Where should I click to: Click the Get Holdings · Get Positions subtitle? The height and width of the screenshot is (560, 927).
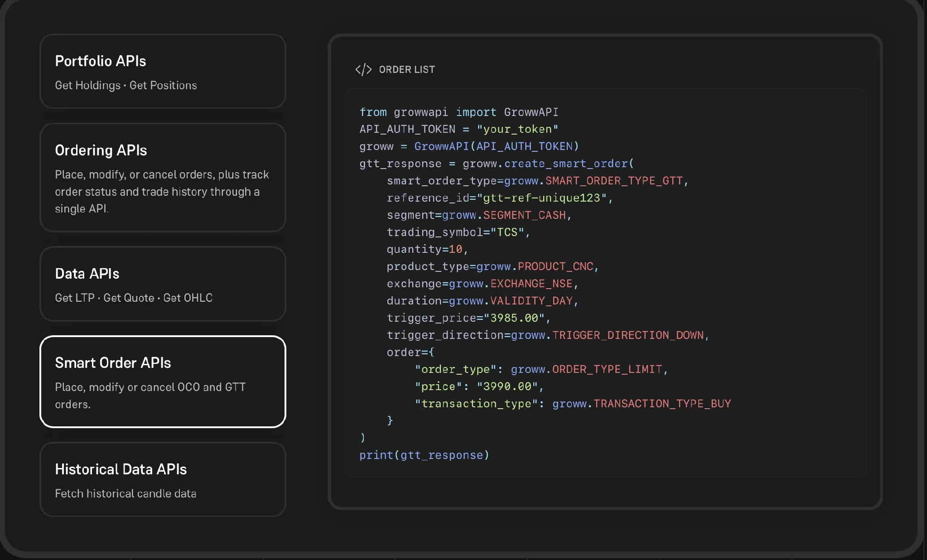126,85
